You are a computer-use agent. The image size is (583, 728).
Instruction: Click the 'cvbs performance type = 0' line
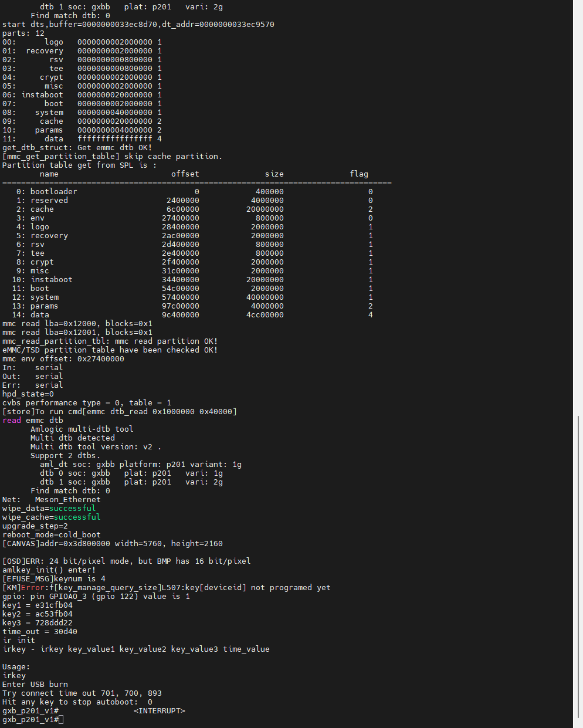pyautogui.click(x=87, y=403)
